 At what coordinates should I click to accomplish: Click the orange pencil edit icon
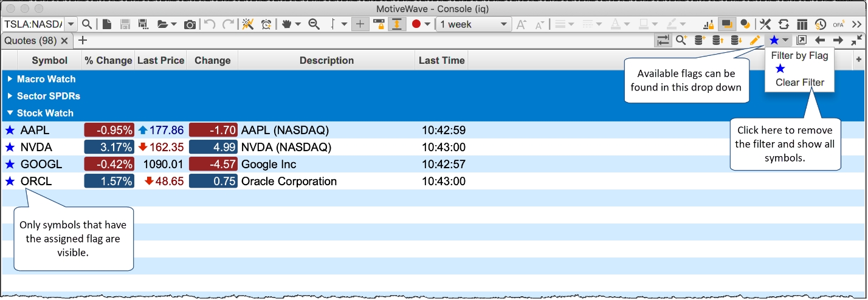coord(755,40)
